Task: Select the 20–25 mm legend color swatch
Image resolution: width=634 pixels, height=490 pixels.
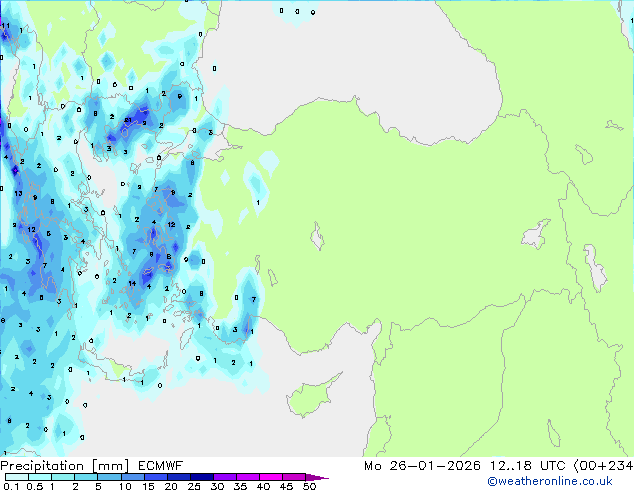Action: click(x=178, y=477)
